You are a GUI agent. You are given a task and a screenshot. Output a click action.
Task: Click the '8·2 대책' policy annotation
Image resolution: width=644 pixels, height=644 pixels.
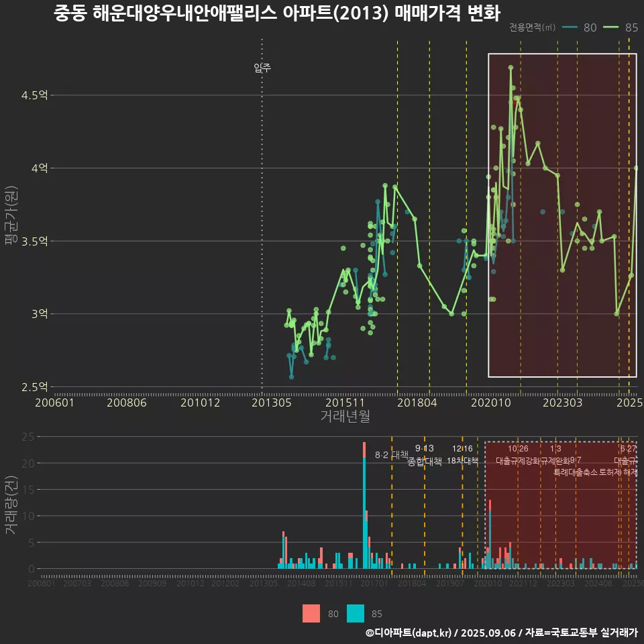[x=391, y=455]
